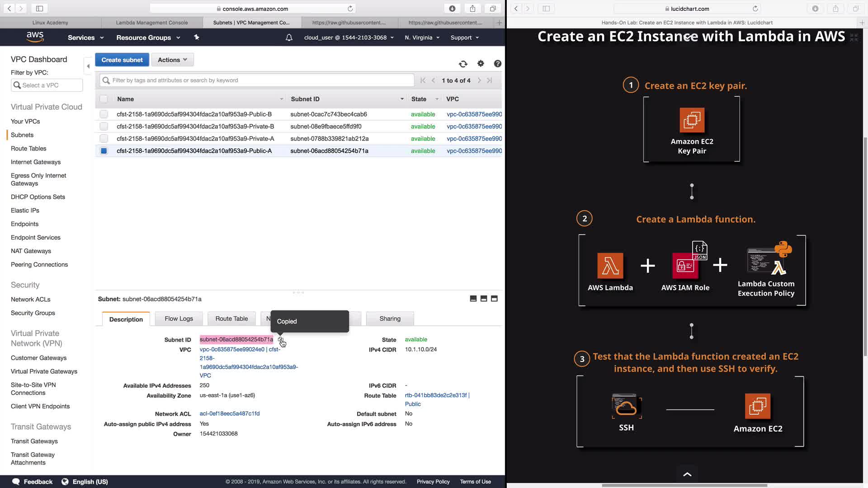Toggle the select-all header checkbox
The image size is (868, 488).
tap(104, 99)
